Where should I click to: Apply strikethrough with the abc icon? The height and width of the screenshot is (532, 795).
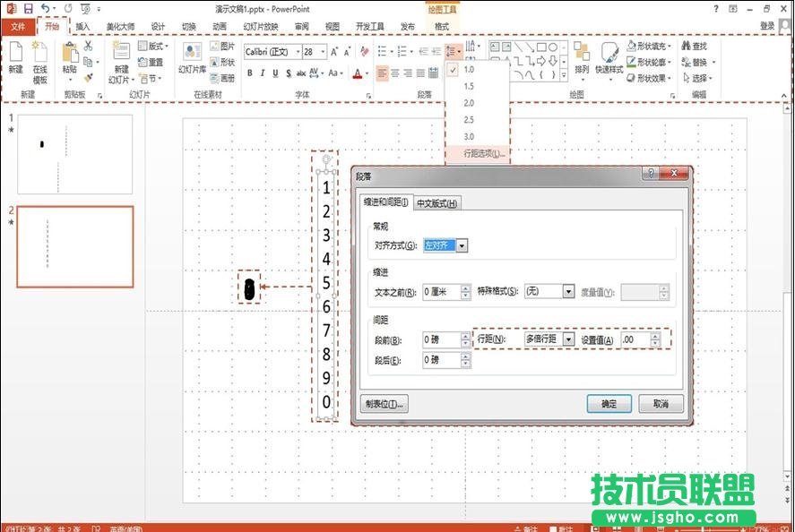click(302, 73)
